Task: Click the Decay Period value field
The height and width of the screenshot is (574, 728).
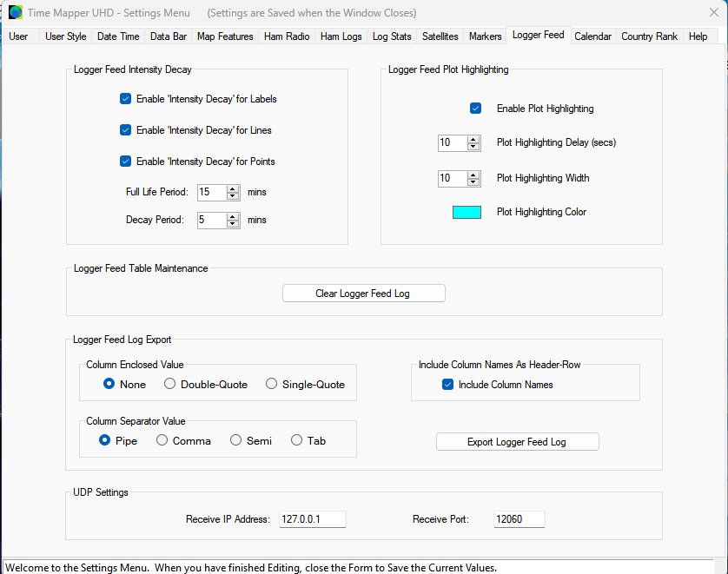Action: (212, 220)
